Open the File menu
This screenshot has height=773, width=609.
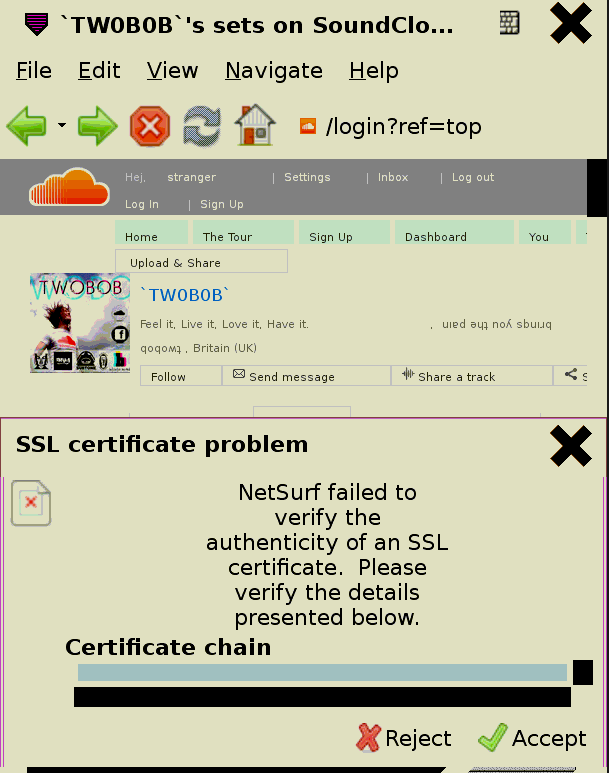click(x=34, y=70)
